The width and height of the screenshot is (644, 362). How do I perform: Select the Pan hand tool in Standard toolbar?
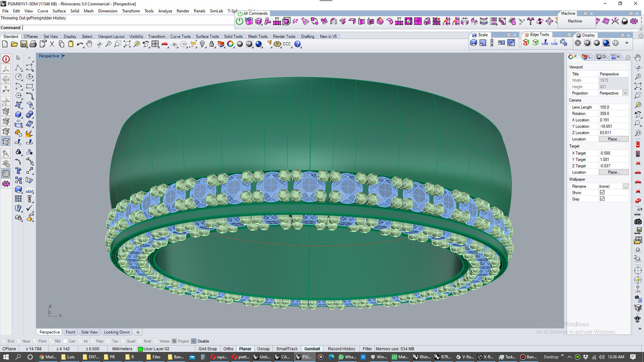[89, 44]
